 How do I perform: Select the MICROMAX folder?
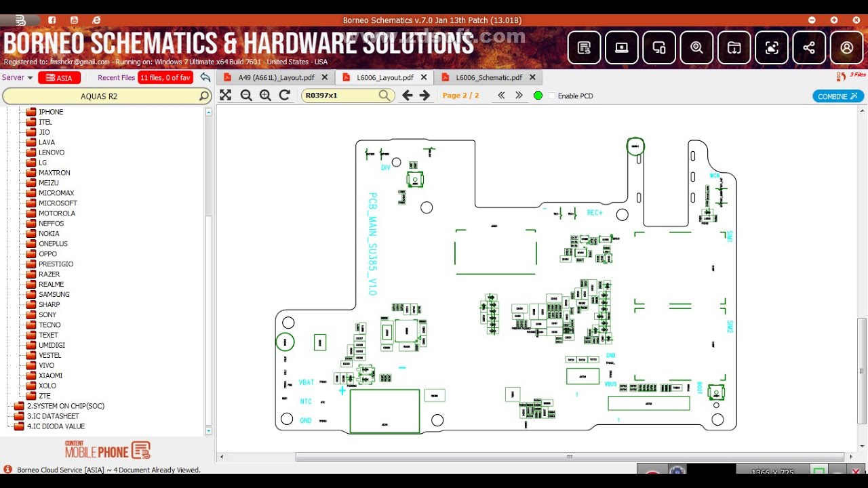pos(56,193)
